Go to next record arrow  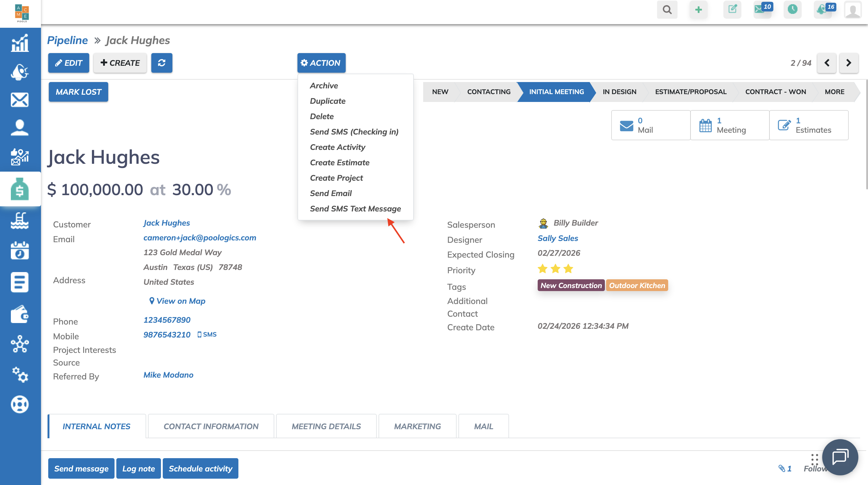click(848, 63)
